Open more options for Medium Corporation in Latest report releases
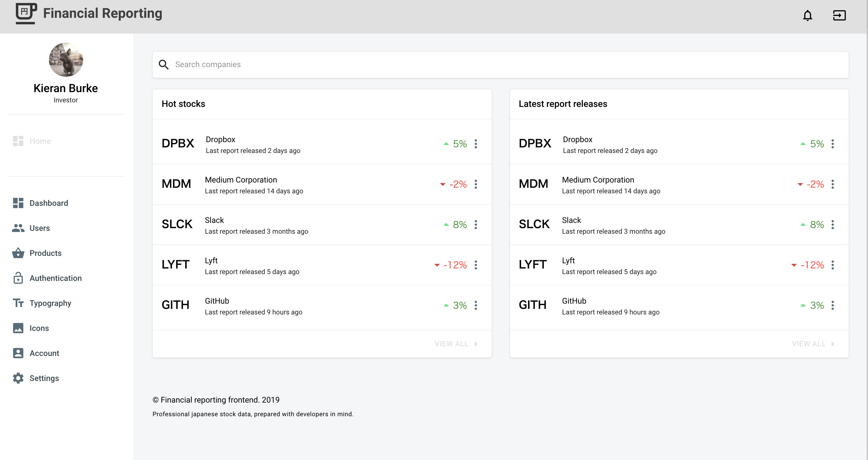 [833, 185]
